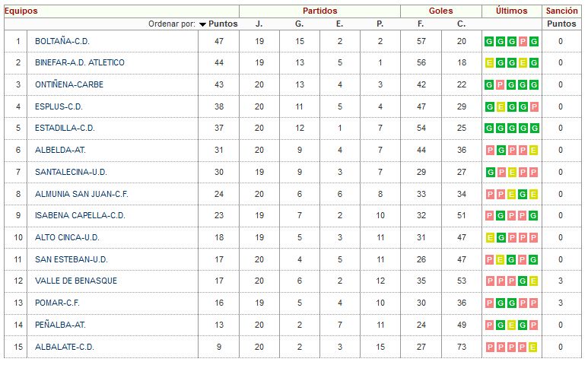Sort by E. draws column header
588x365 pixels.
point(339,24)
